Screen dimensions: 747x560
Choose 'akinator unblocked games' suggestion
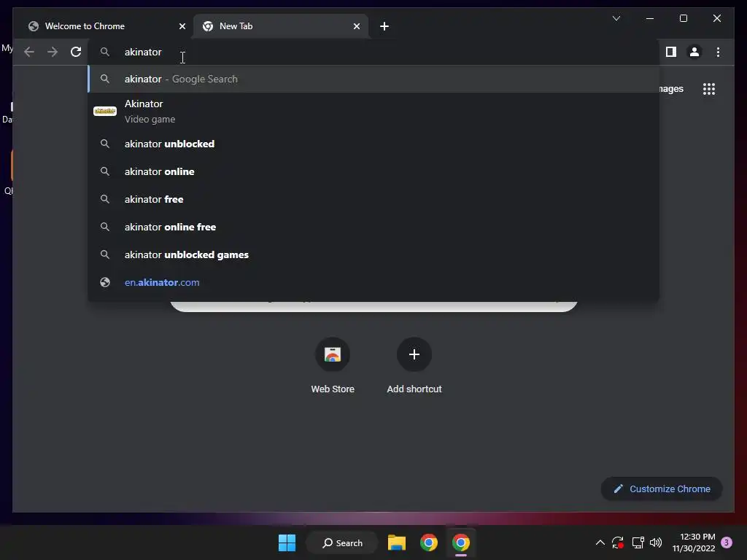pyautogui.click(x=373, y=254)
